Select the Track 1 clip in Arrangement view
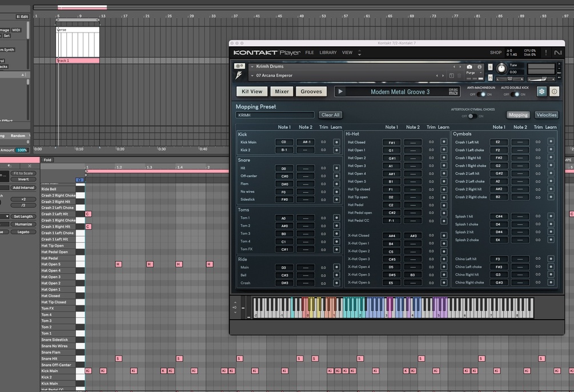The width and height of the screenshot is (574, 392). pyautogui.click(x=78, y=60)
